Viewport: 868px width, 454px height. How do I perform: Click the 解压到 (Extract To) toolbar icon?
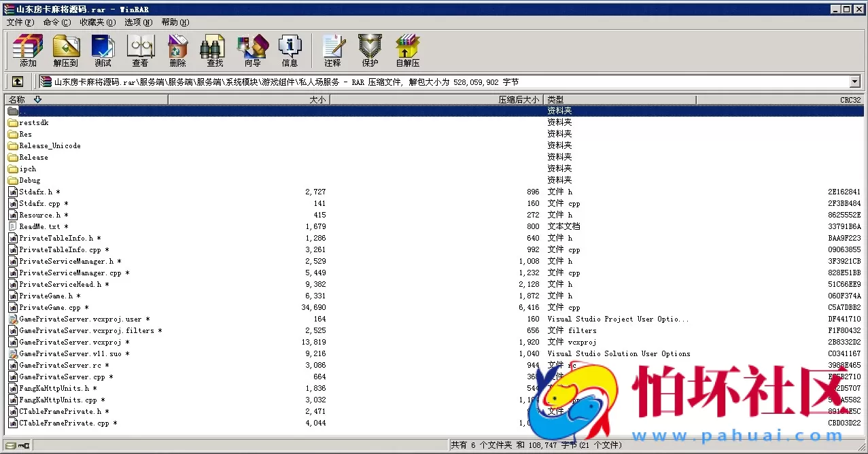click(66, 50)
